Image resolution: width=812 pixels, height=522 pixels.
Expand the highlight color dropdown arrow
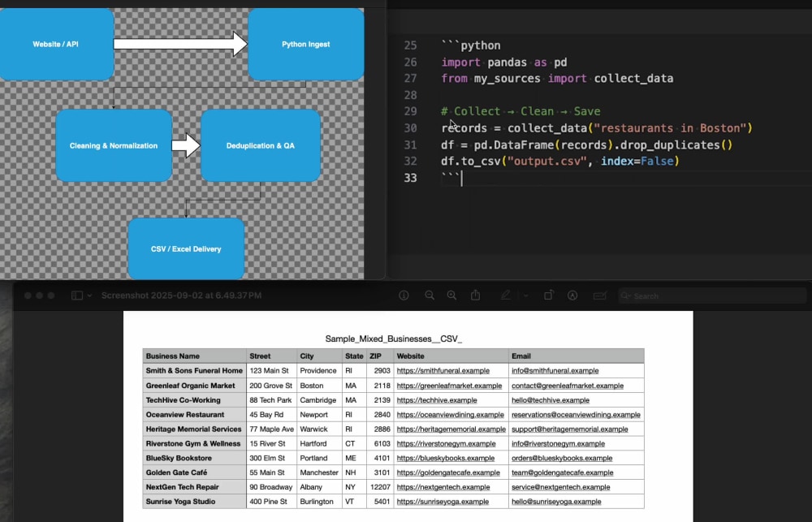tap(525, 296)
